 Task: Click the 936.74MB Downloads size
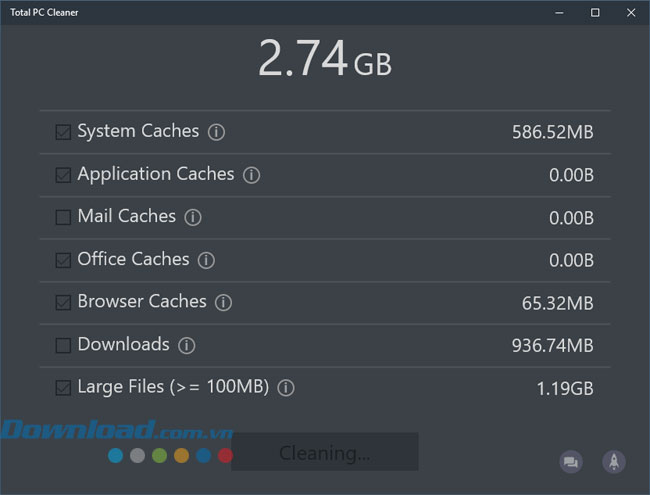coord(553,345)
